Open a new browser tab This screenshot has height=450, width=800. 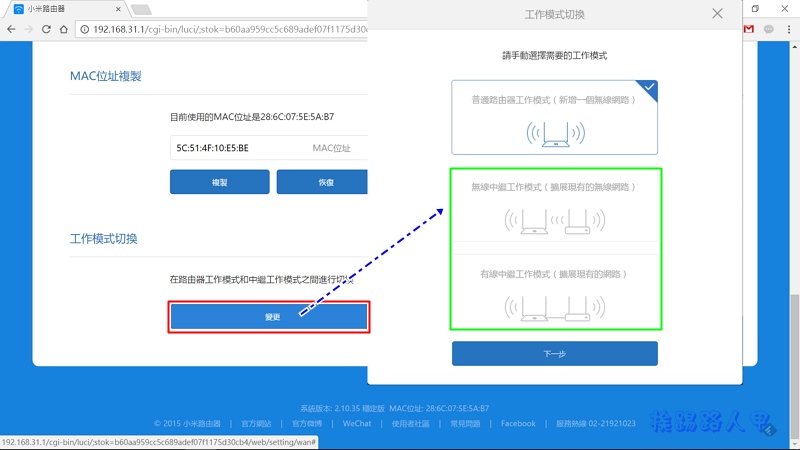point(141,9)
